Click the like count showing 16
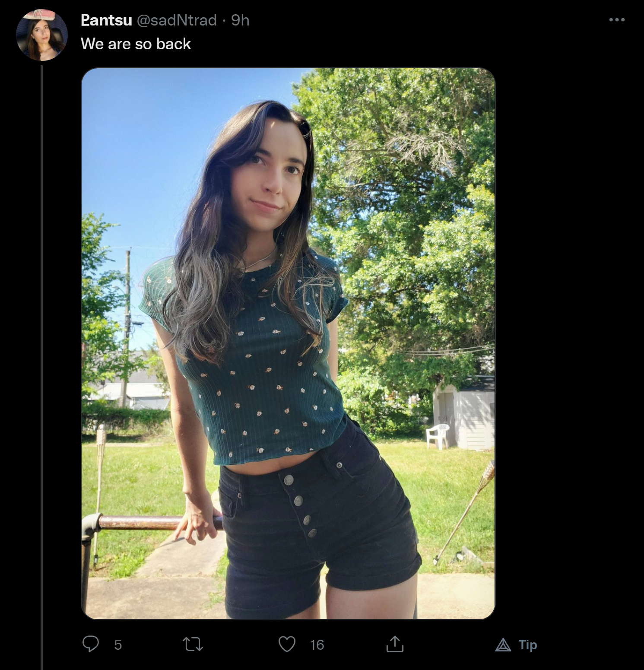Screen dimensions: 644x670 click(x=317, y=645)
